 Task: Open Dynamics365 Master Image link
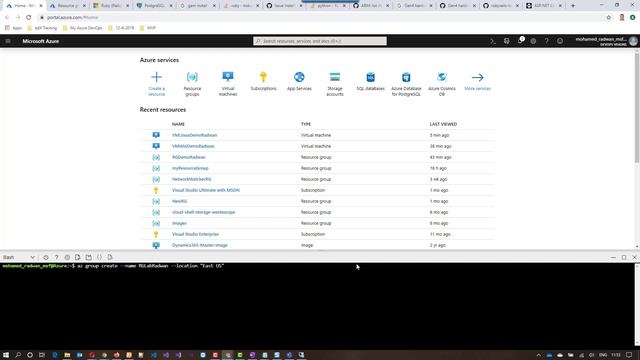point(200,245)
